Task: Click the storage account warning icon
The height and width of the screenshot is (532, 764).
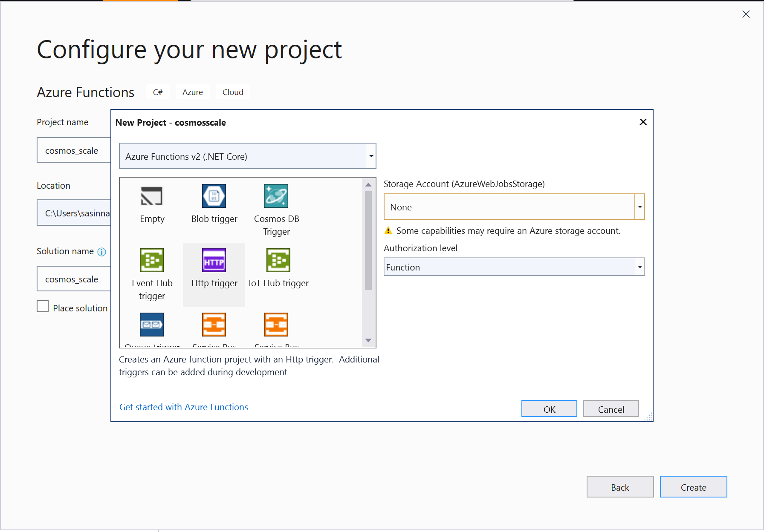Action: (x=388, y=230)
